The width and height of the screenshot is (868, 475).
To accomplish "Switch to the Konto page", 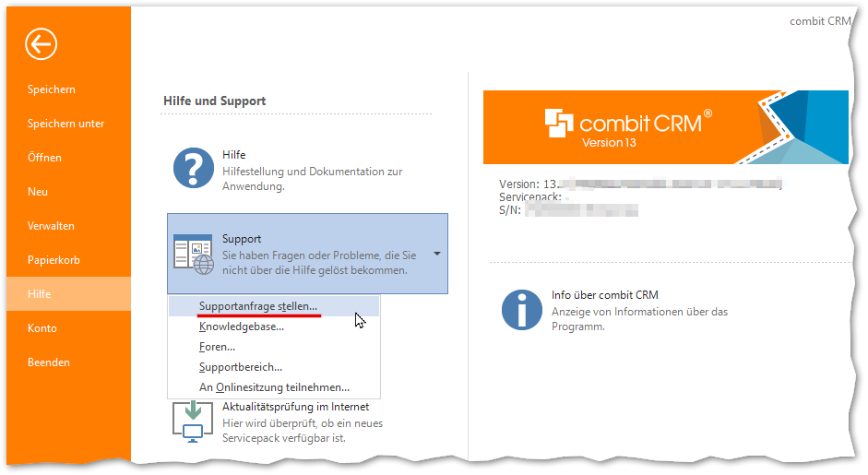I will pyautogui.click(x=42, y=328).
